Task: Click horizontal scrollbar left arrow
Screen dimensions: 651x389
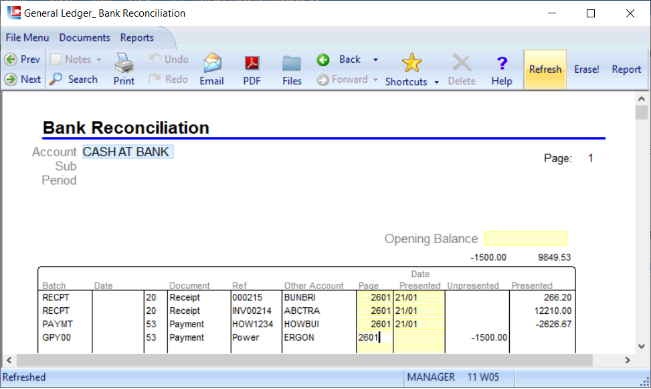Action: [9, 360]
